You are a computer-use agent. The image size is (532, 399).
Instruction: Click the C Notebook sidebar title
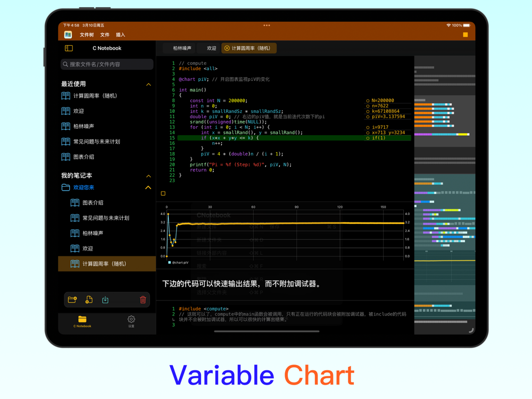click(107, 48)
